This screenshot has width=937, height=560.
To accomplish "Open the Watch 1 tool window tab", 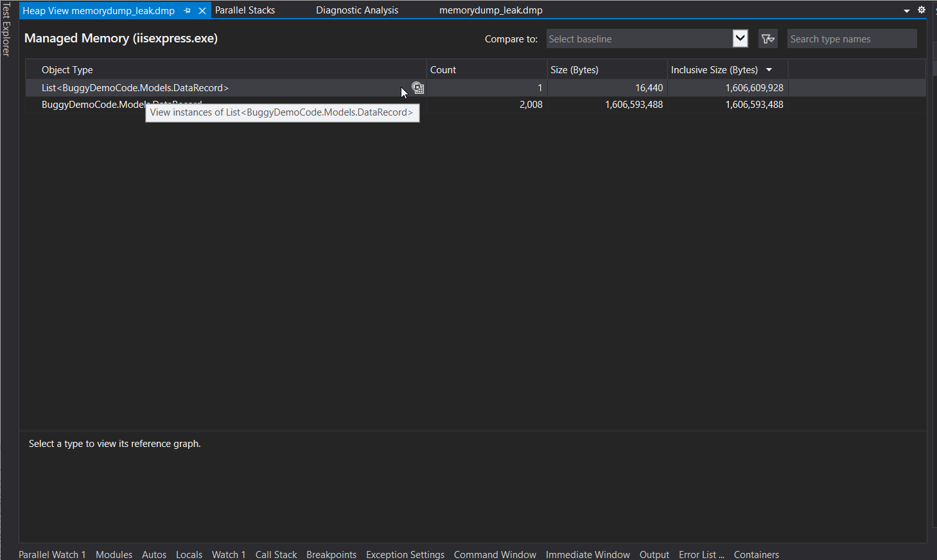I will tap(229, 554).
